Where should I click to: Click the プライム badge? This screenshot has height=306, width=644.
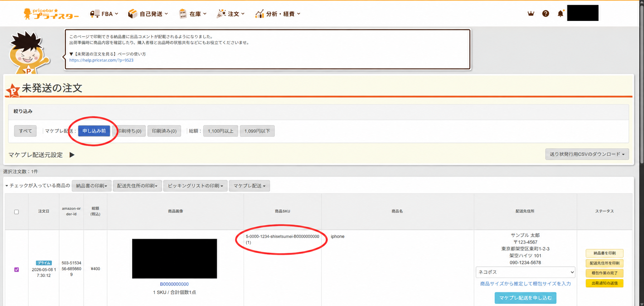pyautogui.click(x=44, y=263)
